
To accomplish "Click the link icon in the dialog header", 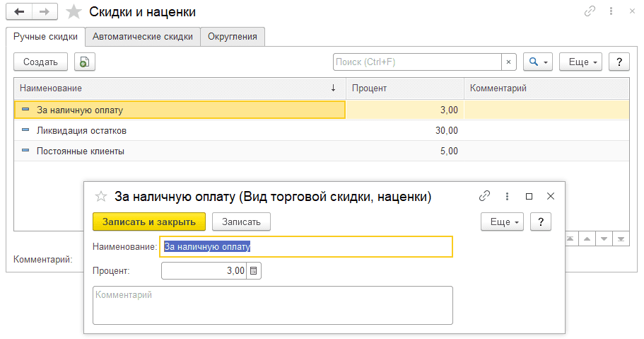I will (x=485, y=196).
